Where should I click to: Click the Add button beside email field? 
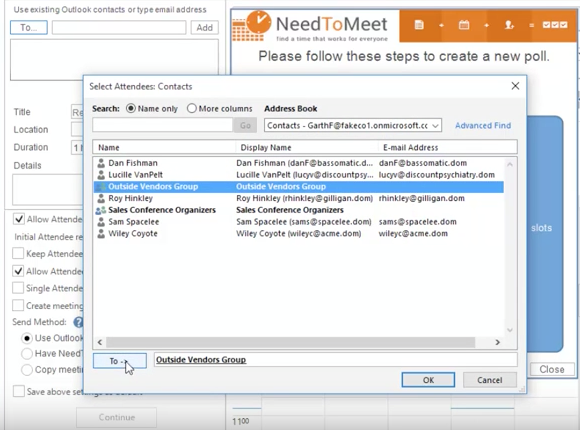(205, 27)
